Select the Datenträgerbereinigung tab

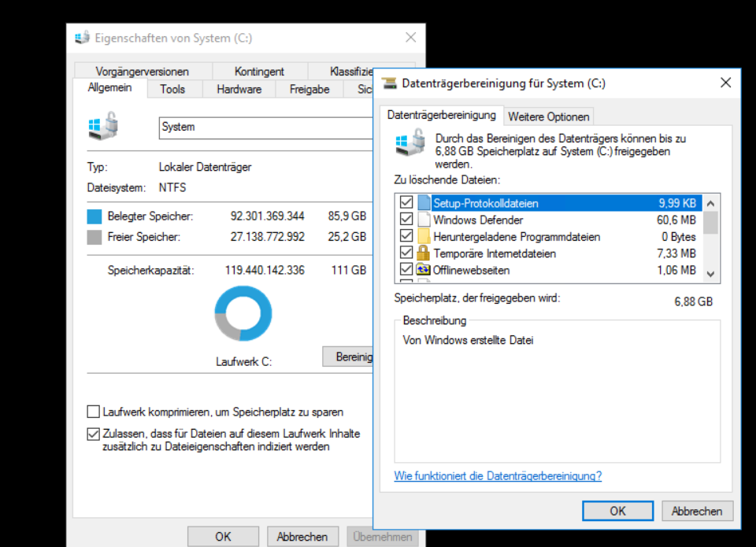click(441, 115)
